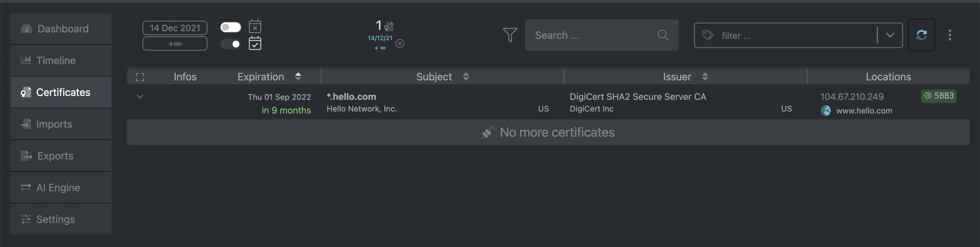Toggle the expired certificates switch
The height and width of the screenshot is (247, 980).
point(230,27)
